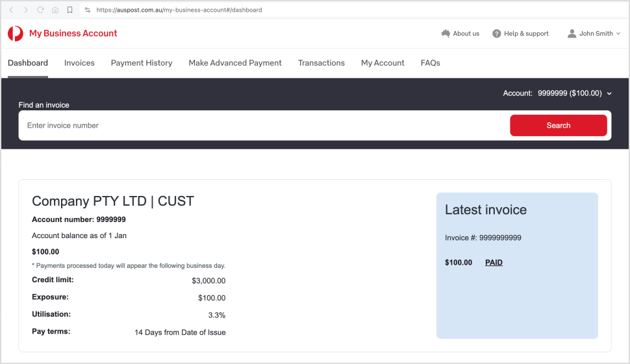This screenshot has height=364, width=630.
Task: Switch to the Dashboard tab
Action: click(28, 63)
